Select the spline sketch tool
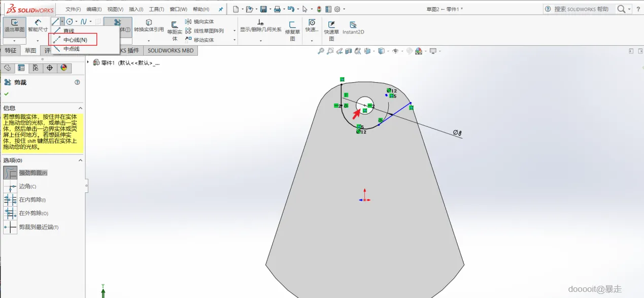The image size is (644, 298). (84, 22)
